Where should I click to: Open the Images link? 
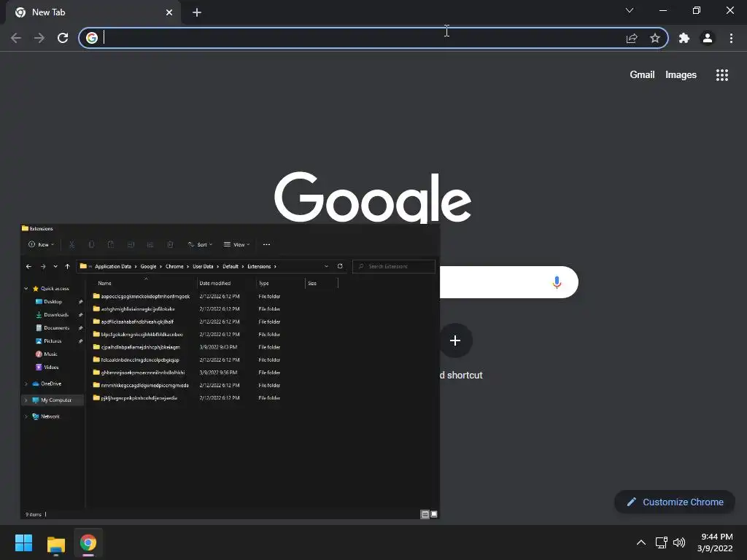coord(681,75)
